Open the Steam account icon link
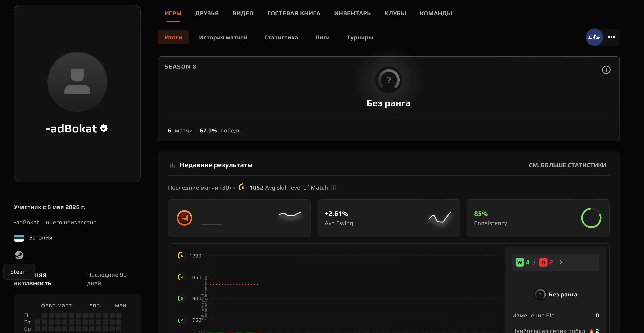 [19, 255]
